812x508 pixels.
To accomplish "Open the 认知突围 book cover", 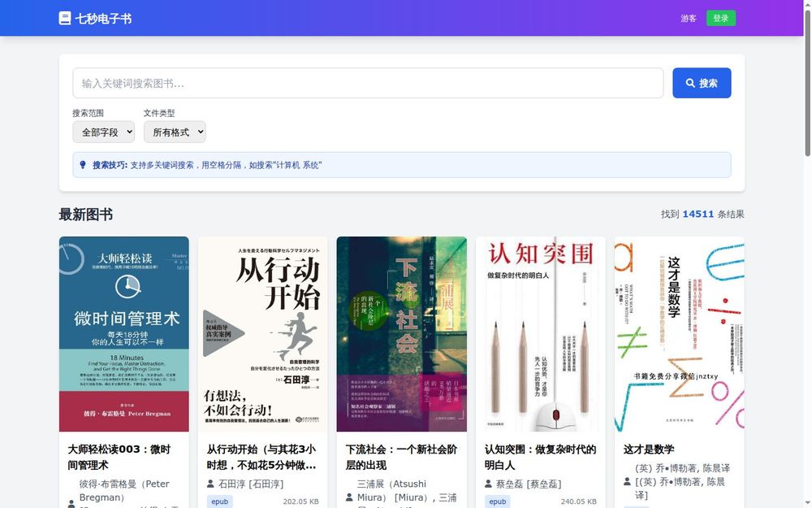I will coord(541,334).
